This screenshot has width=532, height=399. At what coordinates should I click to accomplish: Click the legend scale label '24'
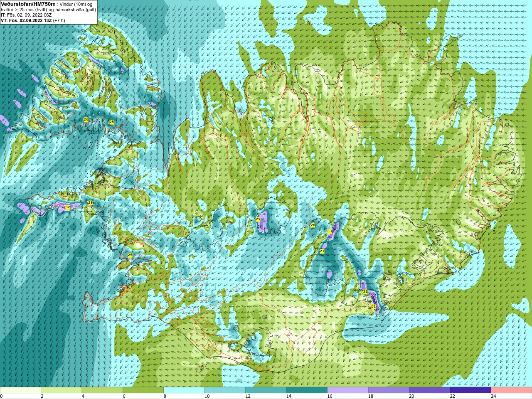[493, 396]
